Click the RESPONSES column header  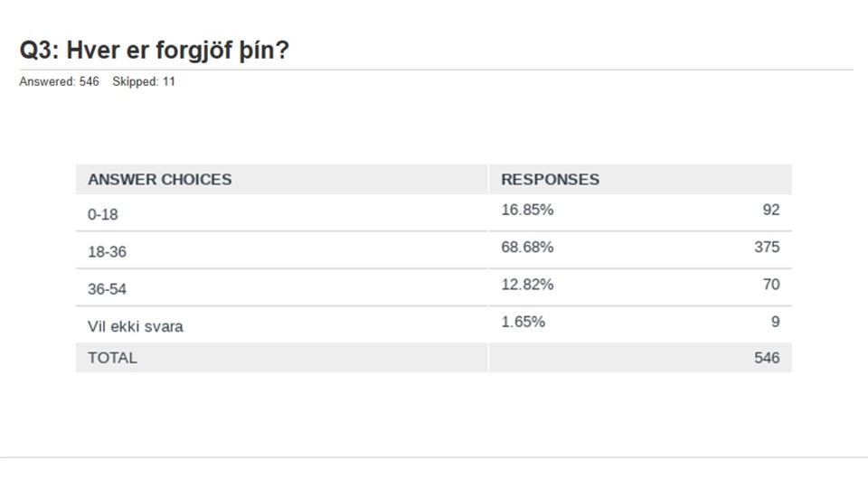point(551,179)
